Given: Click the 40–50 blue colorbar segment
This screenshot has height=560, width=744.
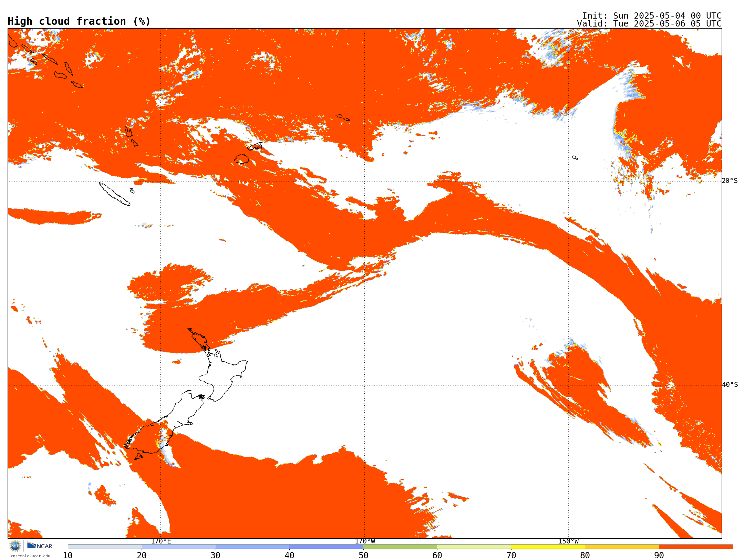Looking at the screenshot, I should pyautogui.click(x=326, y=547).
